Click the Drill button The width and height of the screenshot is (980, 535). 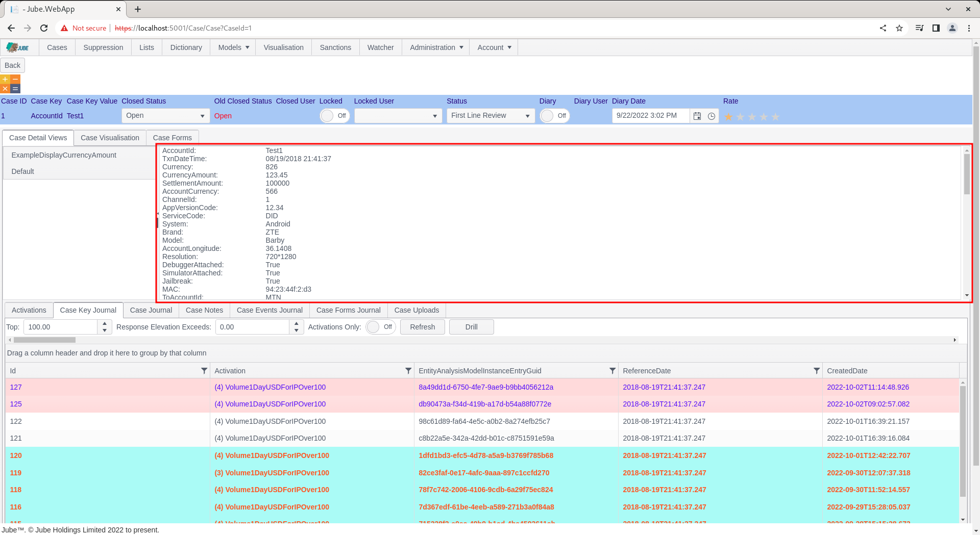click(x=472, y=327)
